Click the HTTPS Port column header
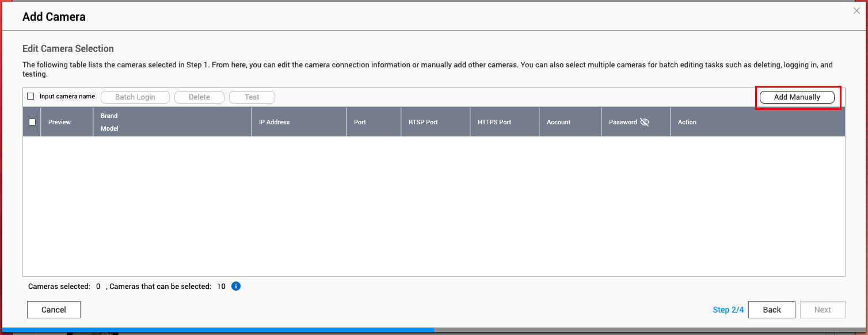 tap(494, 122)
